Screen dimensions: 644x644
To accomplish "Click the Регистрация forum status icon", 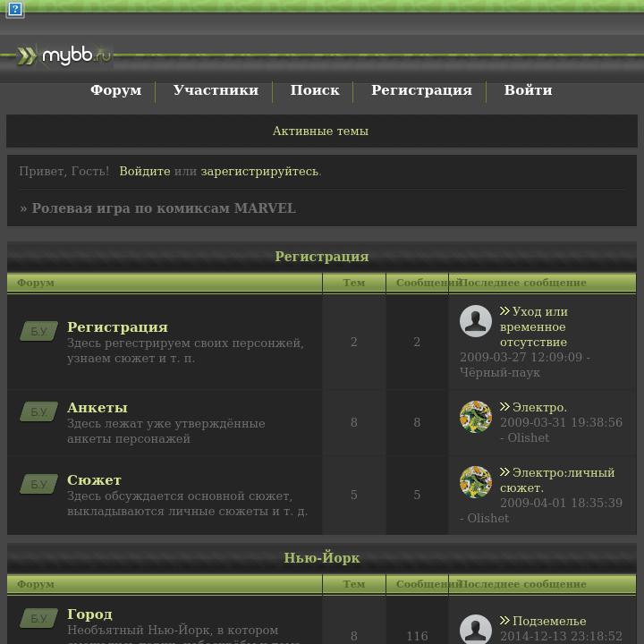I will point(39,331).
